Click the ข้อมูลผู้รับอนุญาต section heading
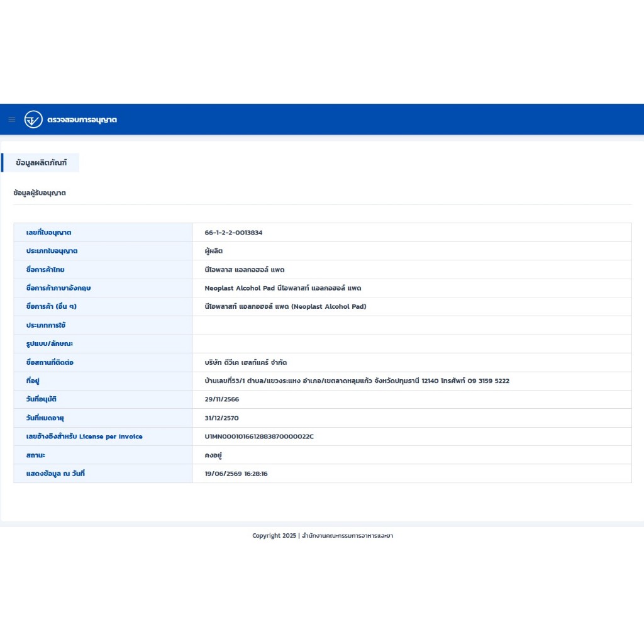The width and height of the screenshot is (644, 644). pyautogui.click(x=40, y=193)
